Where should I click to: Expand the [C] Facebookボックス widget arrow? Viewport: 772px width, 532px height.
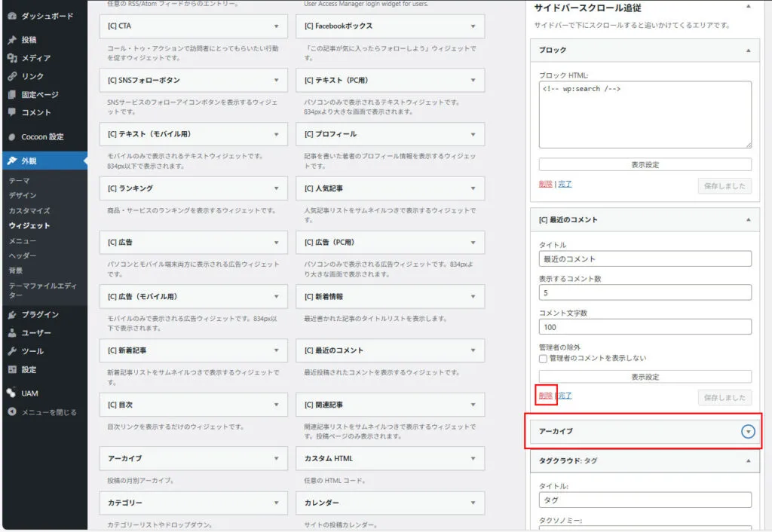pos(473,26)
